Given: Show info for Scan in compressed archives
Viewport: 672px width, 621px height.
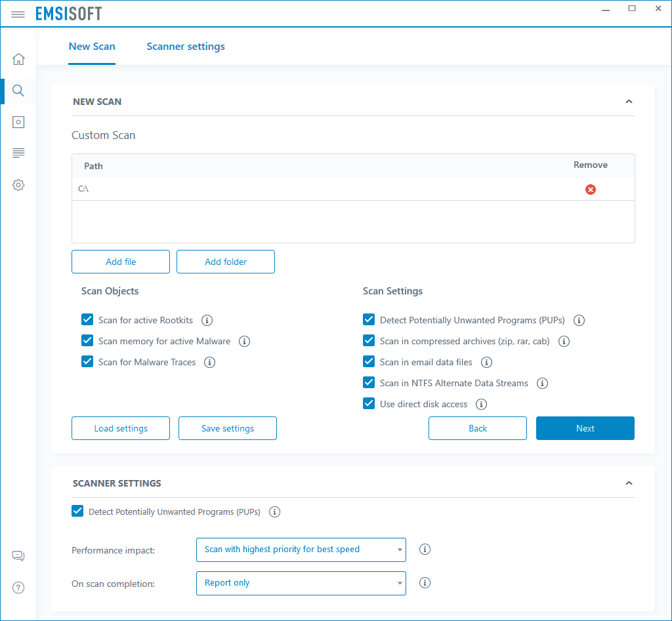Looking at the screenshot, I should 564,342.
